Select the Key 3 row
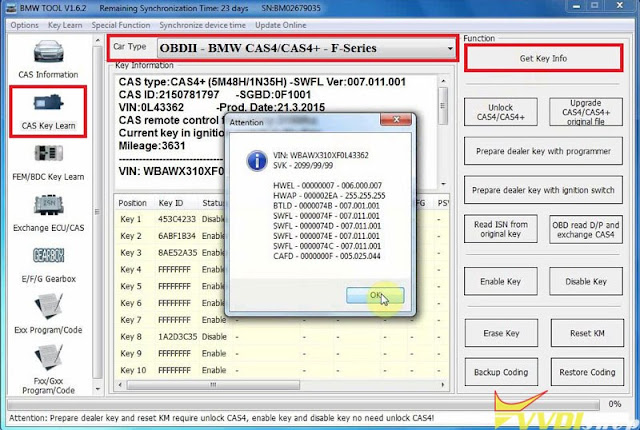This screenshot has width=640, height=430. (282, 253)
